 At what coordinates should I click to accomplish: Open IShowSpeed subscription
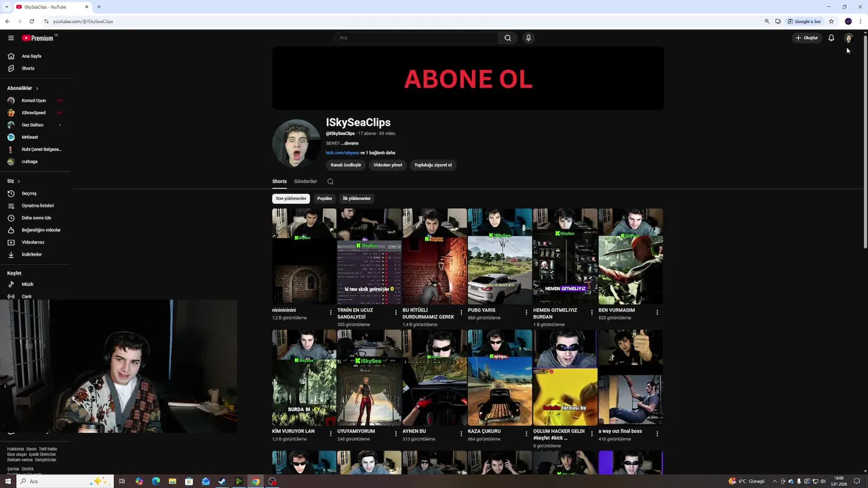(x=36, y=113)
